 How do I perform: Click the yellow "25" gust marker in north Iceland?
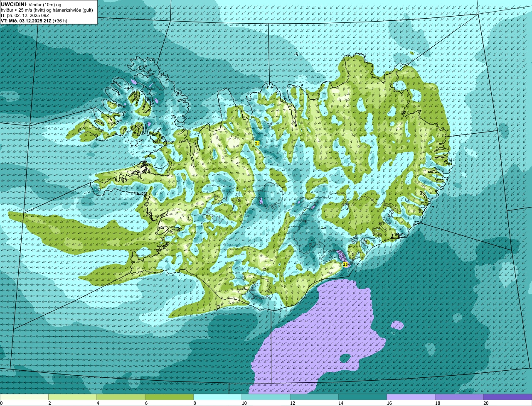[257, 143]
